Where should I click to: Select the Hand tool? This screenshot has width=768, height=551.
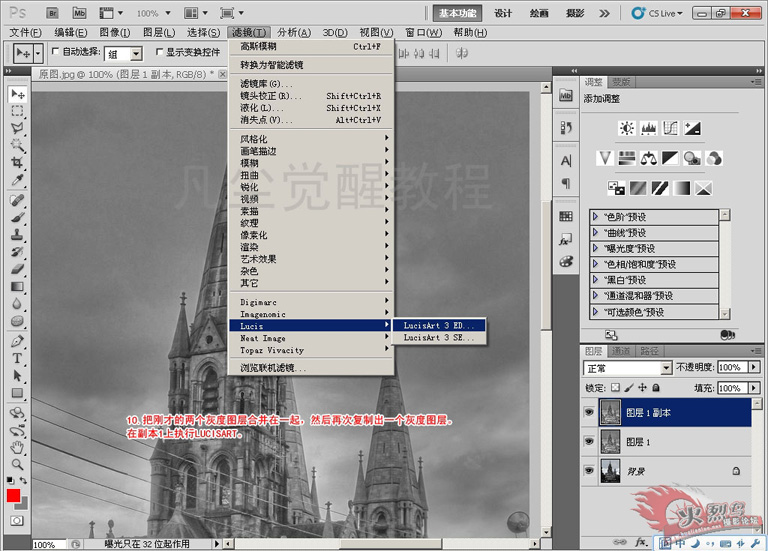click(18, 447)
